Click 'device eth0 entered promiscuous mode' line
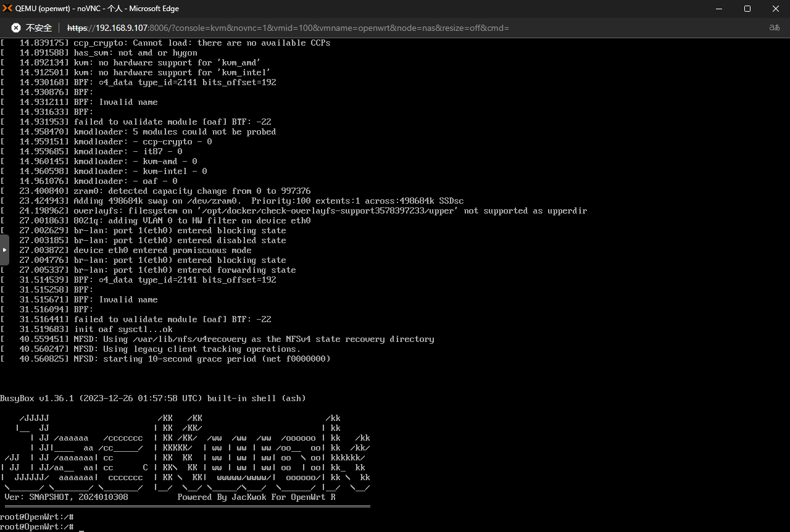Screen dimensions: 790x532 [x=126, y=251]
